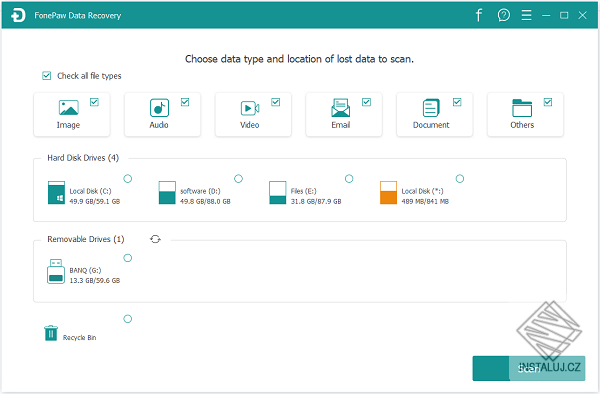This screenshot has height=394, width=600.
Task: Select the BANQ (G:) radio button
Action: tap(128, 258)
